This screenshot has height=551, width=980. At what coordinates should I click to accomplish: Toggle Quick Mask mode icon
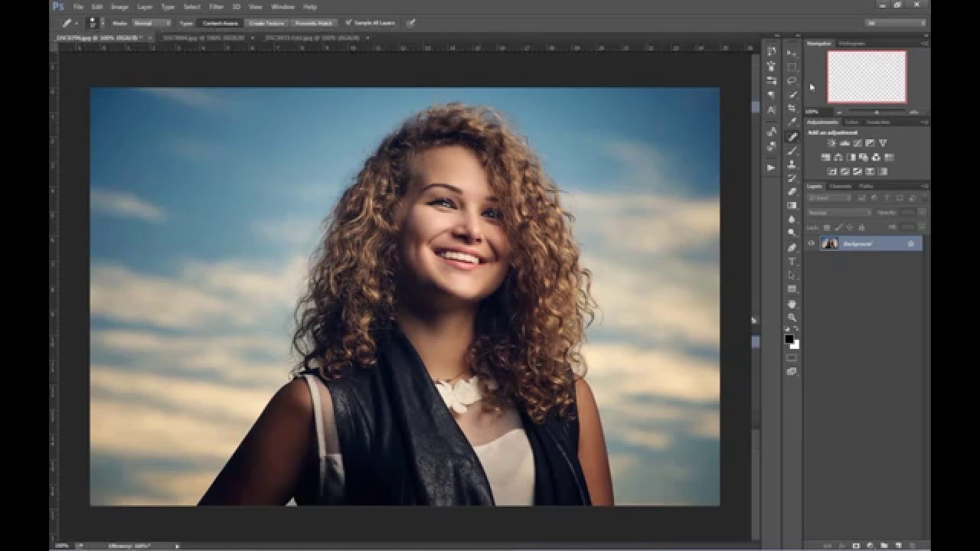[792, 357]
